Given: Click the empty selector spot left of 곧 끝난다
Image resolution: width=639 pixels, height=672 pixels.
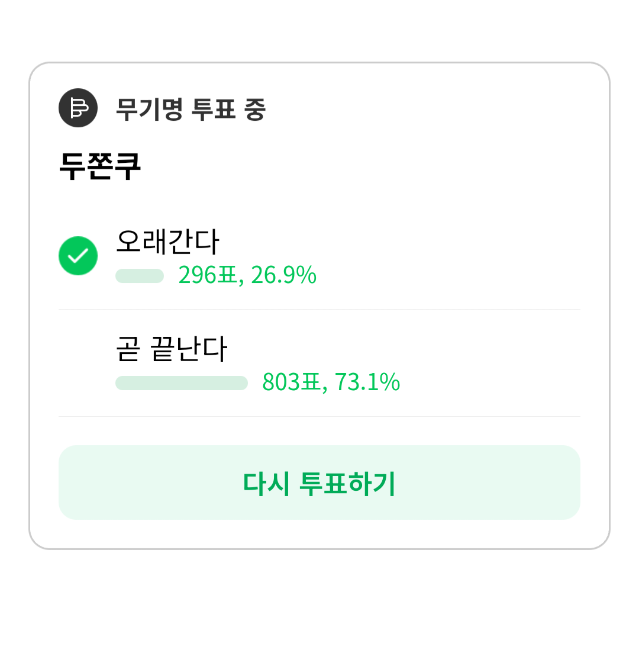Looking at the screenshot, I should tap(78, 363).
